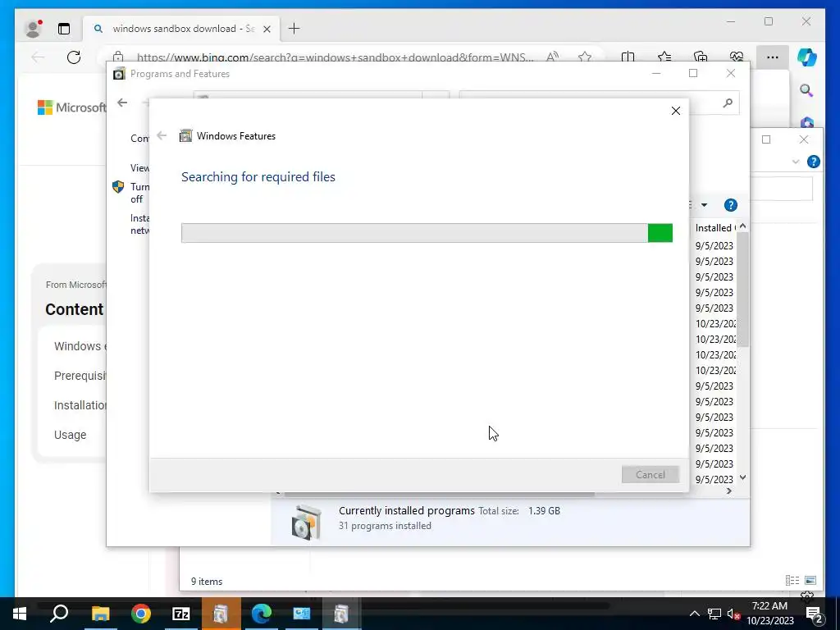This screenshot has width=840, height=630.
Task: Open the Copilot icon in Edge
Action: (807, 57)
